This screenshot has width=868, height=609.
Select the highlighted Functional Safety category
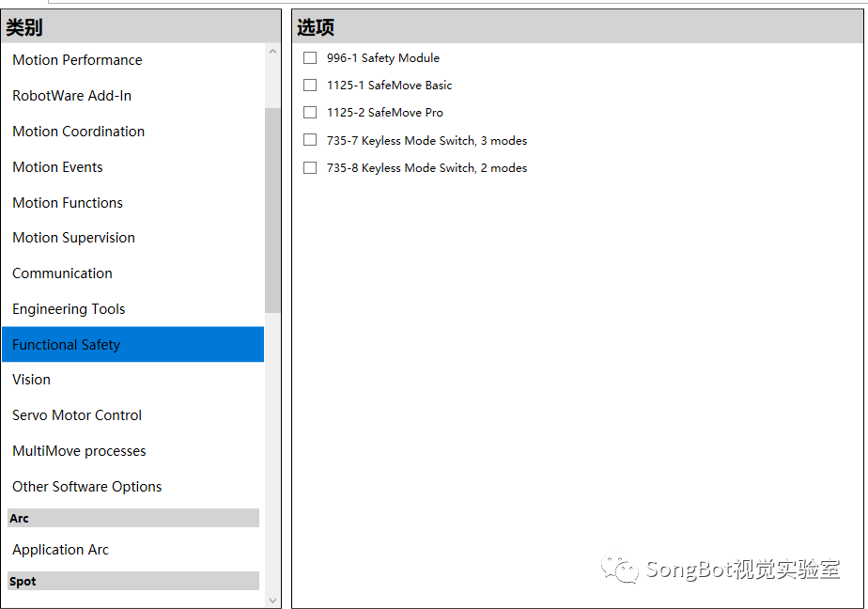pos(132,344)
